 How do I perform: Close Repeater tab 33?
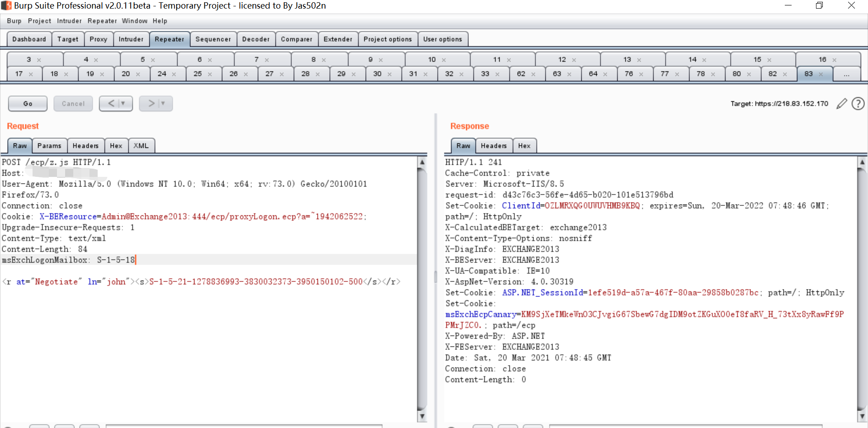point(497,74)
